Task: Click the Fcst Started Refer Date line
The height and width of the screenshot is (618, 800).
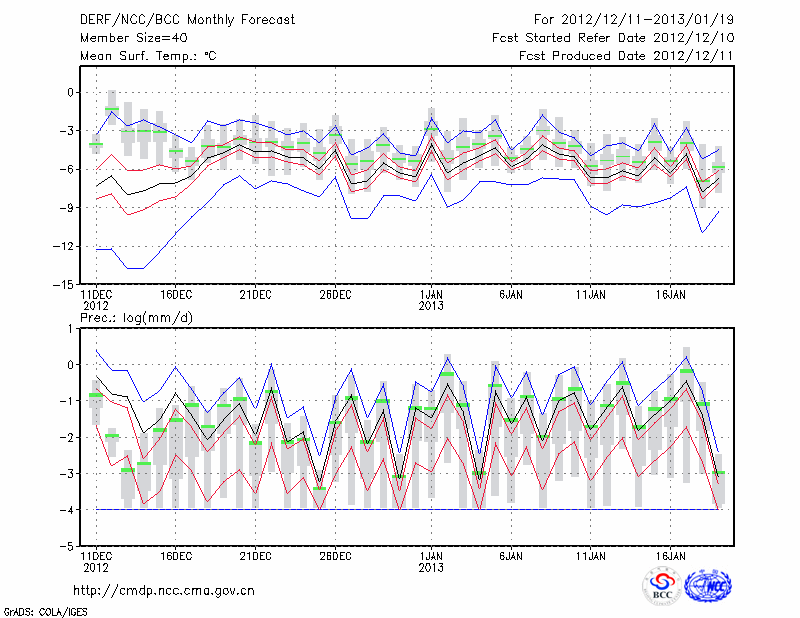Action: (613, 38)
